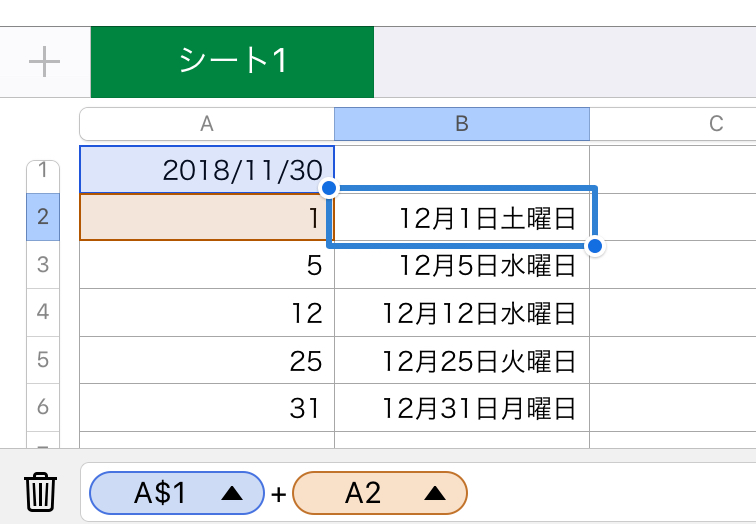Select the column C header
The height and width of the screenshot is (524, 756).
pyautogui.click(x=715, y=124)
